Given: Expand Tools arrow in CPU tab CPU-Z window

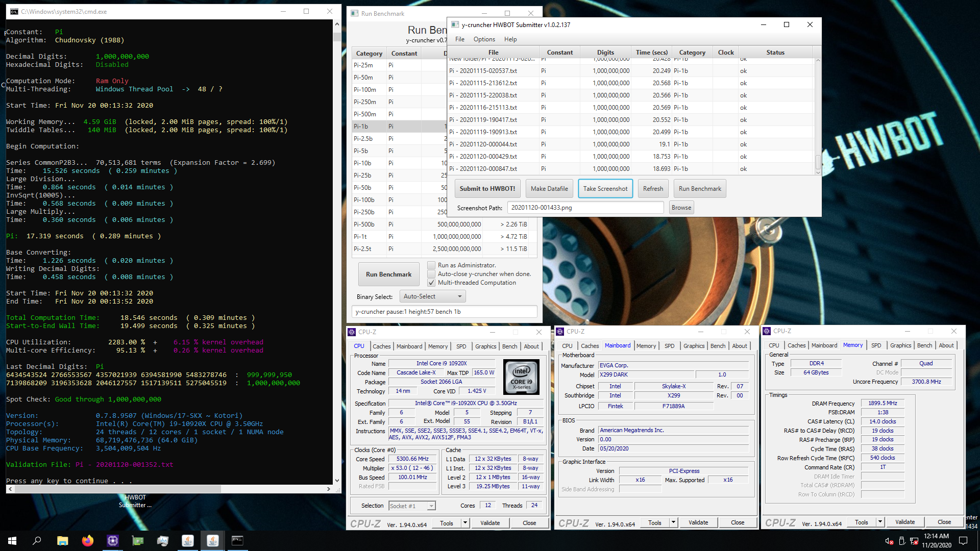Looking at the screenshot, I should (465, 523).
